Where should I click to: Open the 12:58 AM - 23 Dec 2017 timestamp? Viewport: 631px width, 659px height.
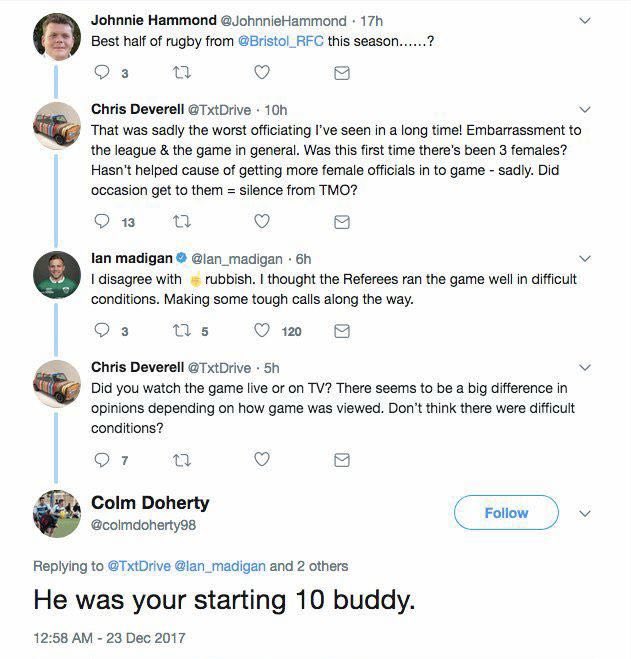pyautogui.click(x=109, y=637)
